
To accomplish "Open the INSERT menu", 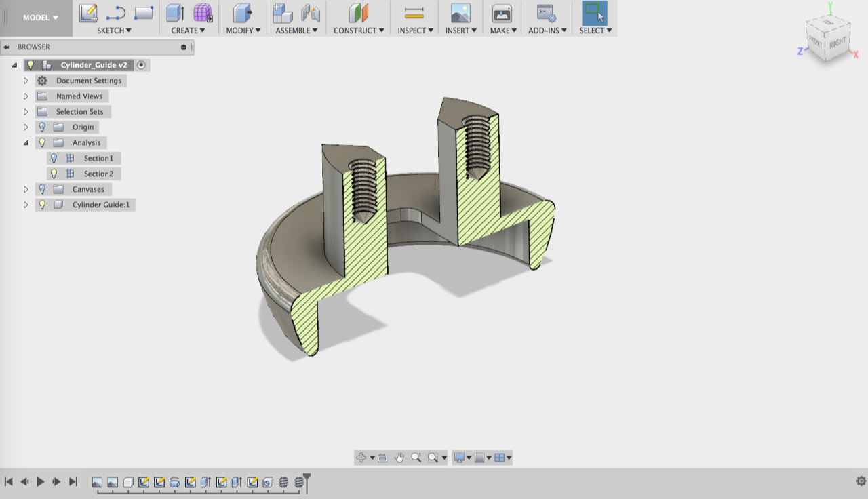I will click(x=461, y=31).
